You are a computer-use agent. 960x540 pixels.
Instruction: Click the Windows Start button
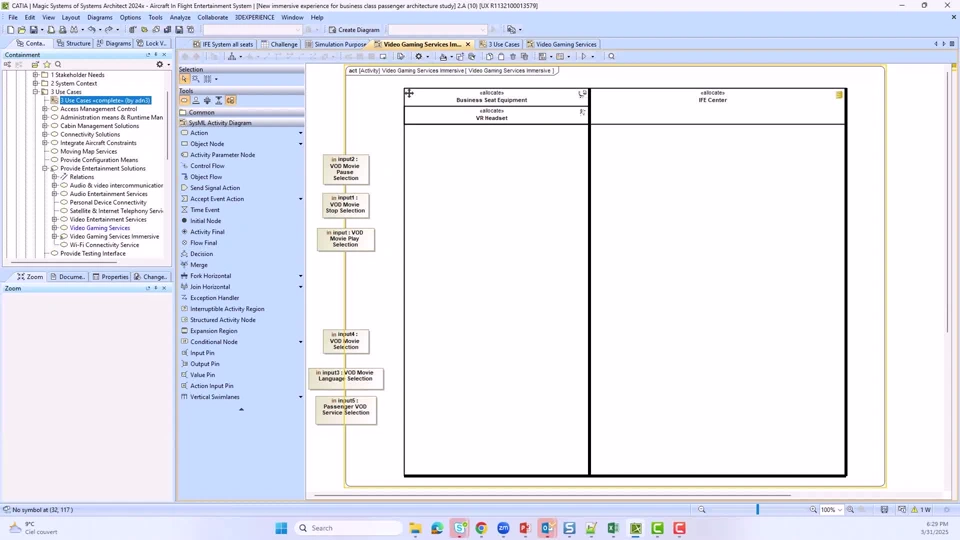click(281, 528)
